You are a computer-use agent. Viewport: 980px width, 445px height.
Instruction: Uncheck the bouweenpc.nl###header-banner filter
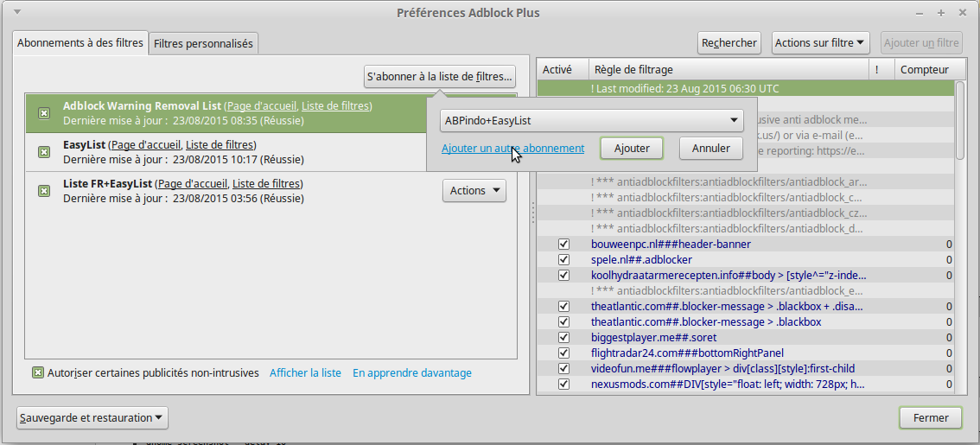[x=563, y=244]
